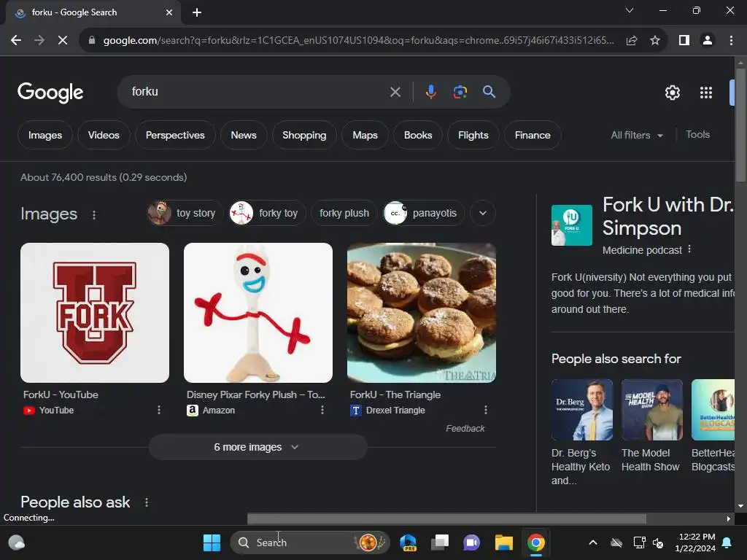
Task: Close the forku Google Search tab
Action: (x=169, y=12)
